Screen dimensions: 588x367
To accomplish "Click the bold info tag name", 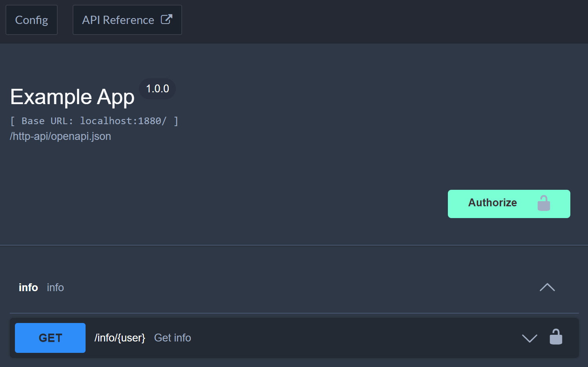I will [x=28, y=288].
